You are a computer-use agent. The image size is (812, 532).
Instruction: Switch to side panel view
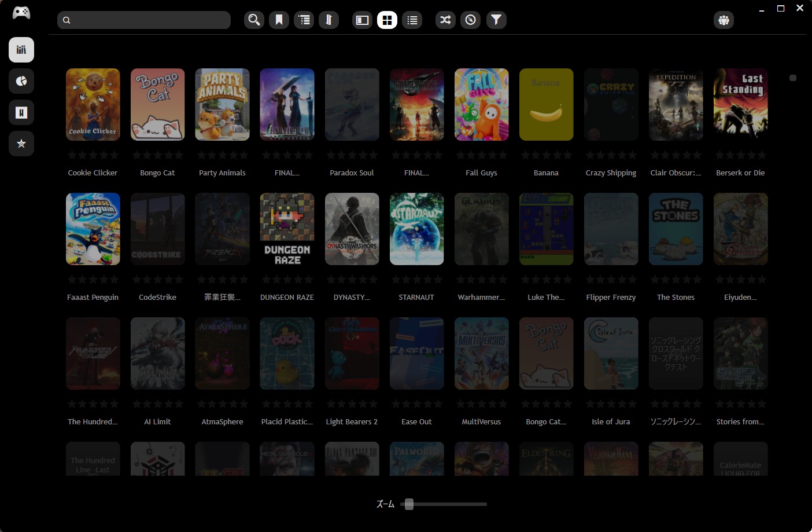coord(362,20)
